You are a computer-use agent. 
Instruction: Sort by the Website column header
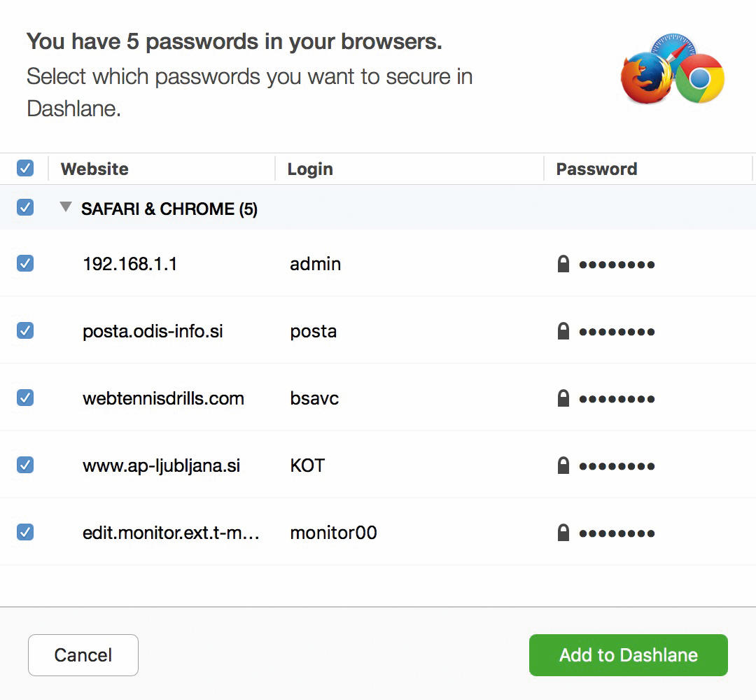(94, 169)
